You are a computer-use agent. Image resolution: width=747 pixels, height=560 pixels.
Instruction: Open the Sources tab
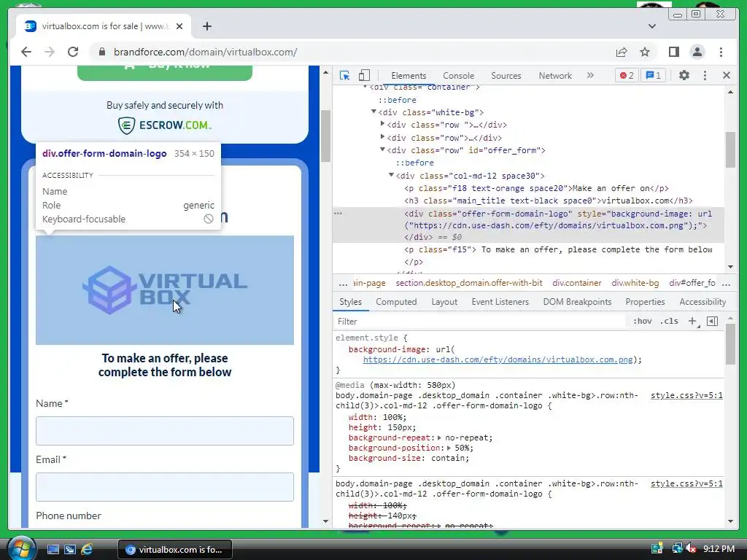[x=506, y=76]
